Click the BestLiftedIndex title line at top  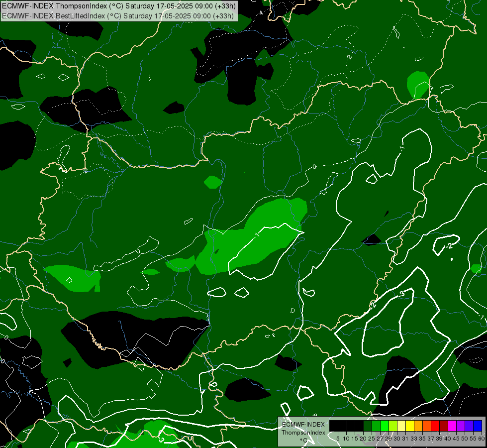118,16
